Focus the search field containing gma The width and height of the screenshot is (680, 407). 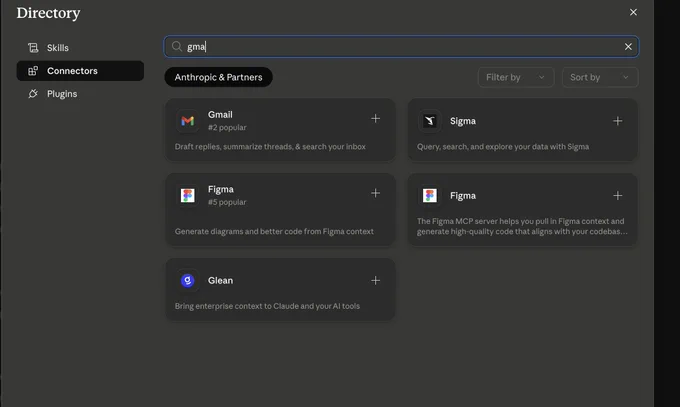[401, 46]
